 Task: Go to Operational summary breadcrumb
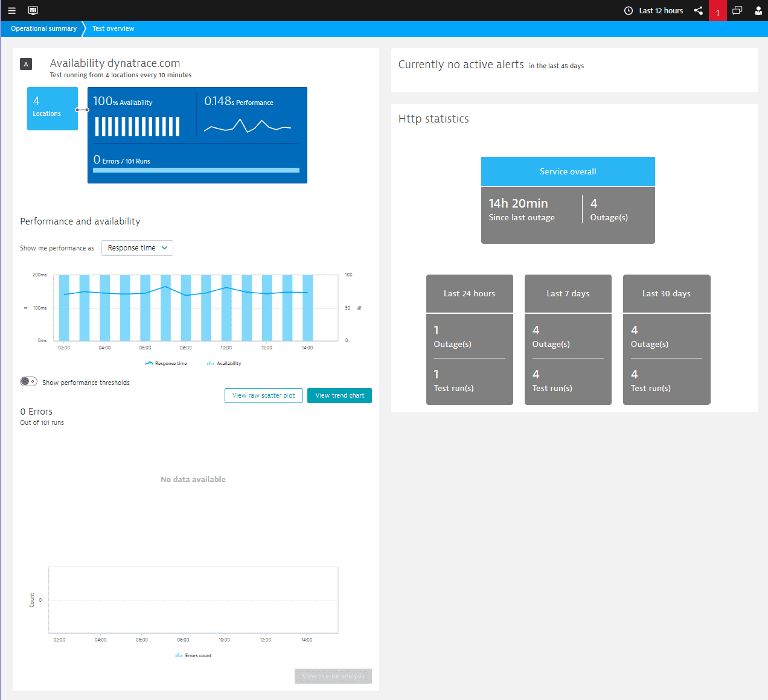coord(43,28)
